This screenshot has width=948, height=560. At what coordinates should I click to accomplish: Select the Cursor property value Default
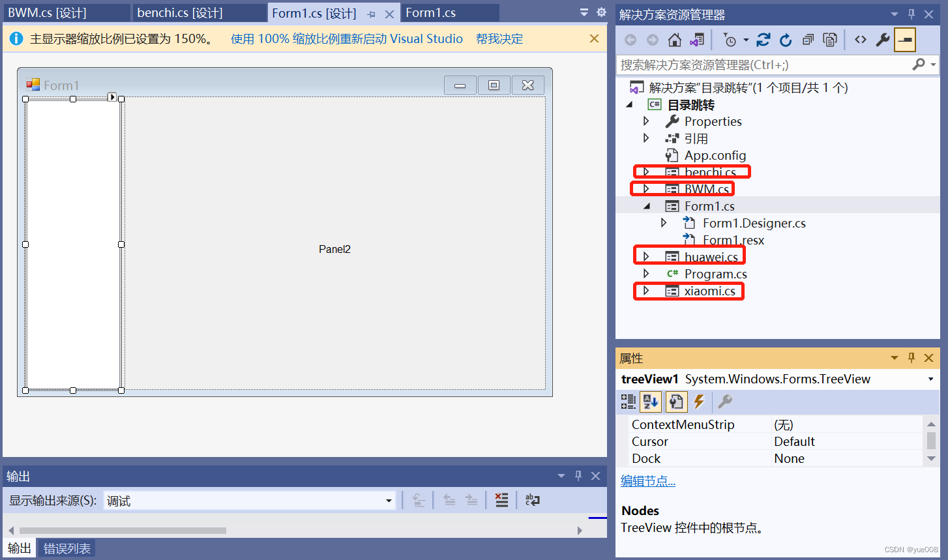[x=794, y=441]
